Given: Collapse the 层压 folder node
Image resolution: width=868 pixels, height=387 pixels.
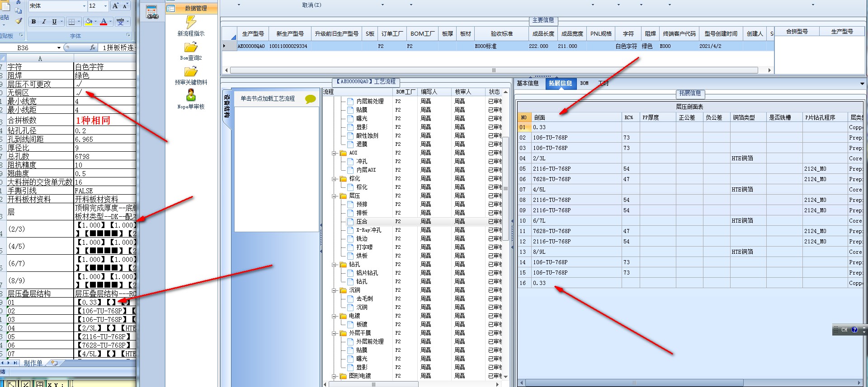Looking at the screenshot, I should [334, 196].
